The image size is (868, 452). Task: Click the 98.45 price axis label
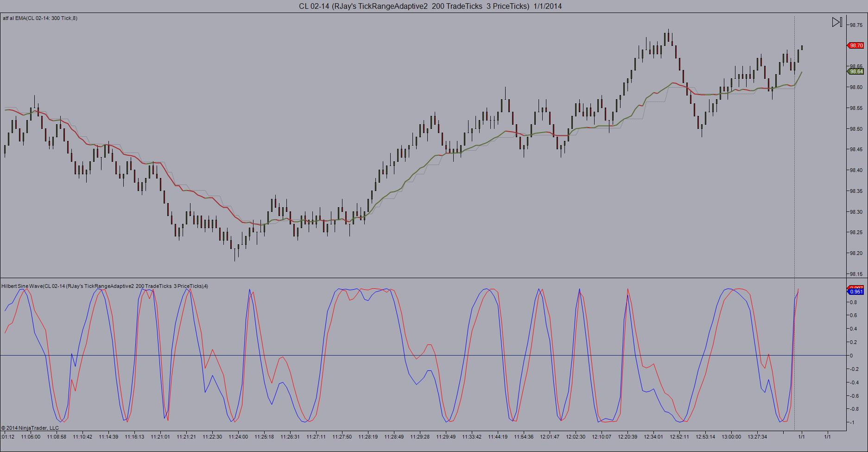856,149
